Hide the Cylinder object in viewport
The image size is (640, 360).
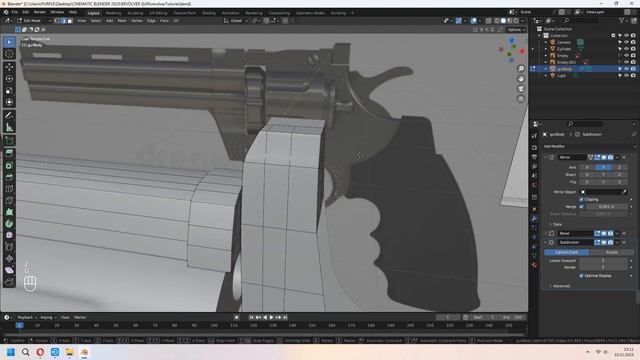(627, 49)
